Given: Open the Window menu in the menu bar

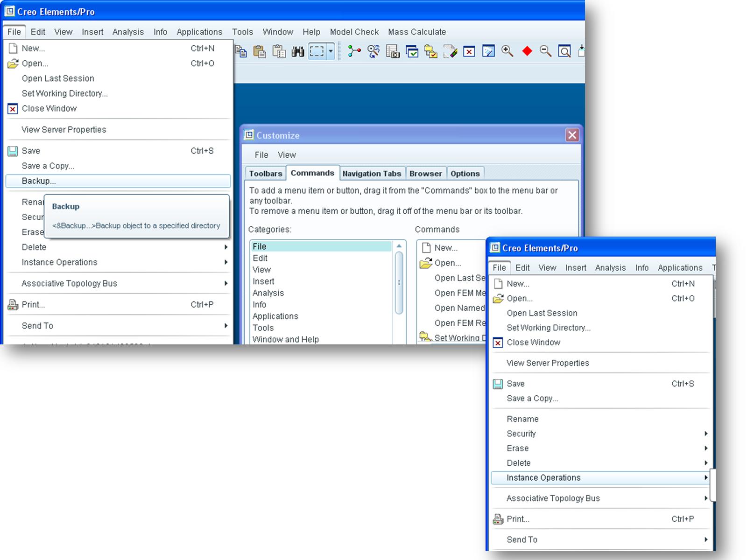Looking at the screenshot, I should 278,32.
